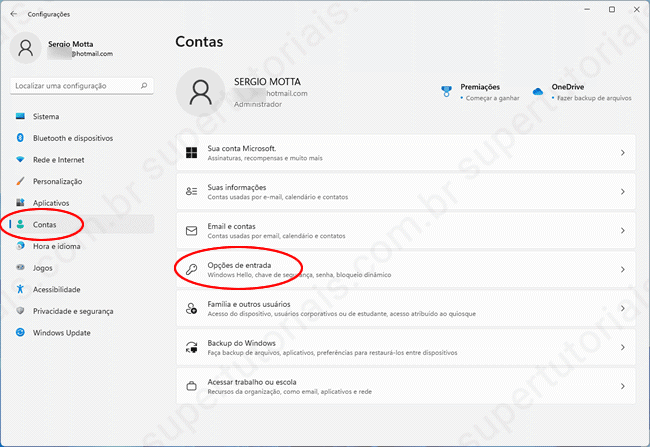Click the OneDrive cloud icon
This screenshot has height=447, width=650.
537,92
